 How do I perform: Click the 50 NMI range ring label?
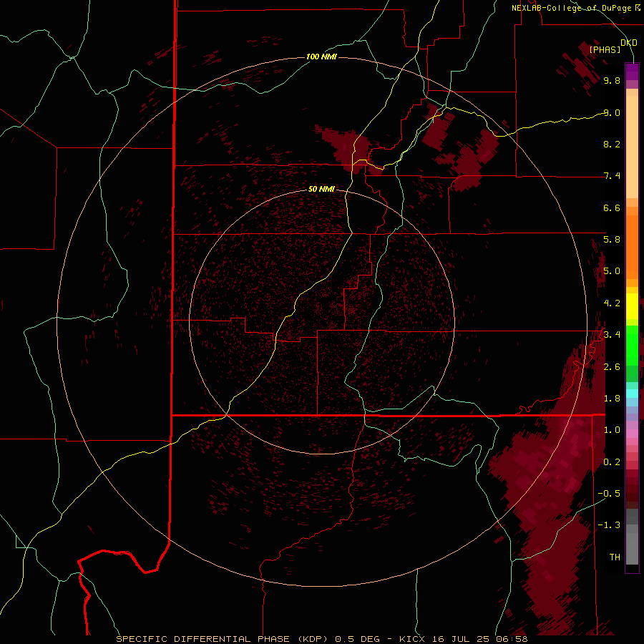321,189
